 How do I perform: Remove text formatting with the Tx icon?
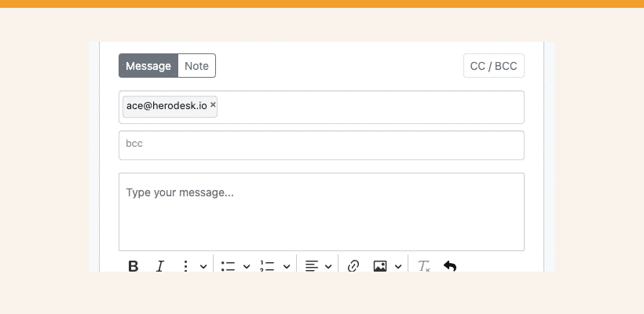[424, 266]
